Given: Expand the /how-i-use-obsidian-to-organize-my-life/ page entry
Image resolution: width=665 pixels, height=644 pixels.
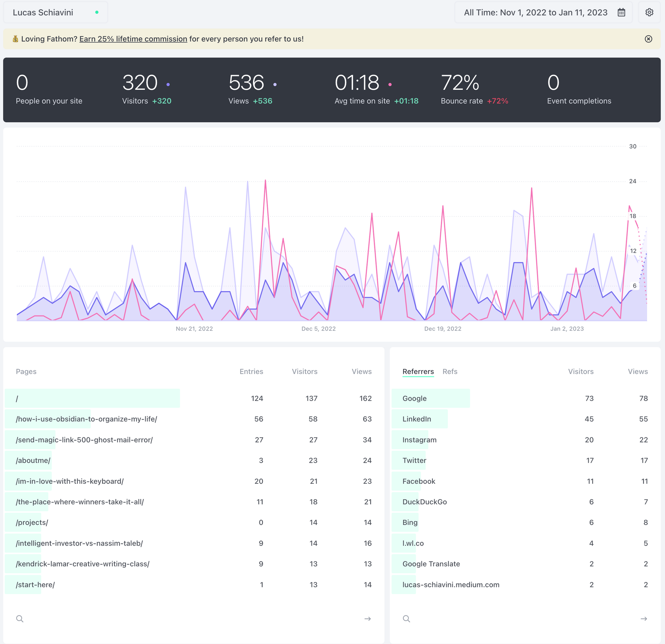Looking at the screenshot, I should point(85,419).
